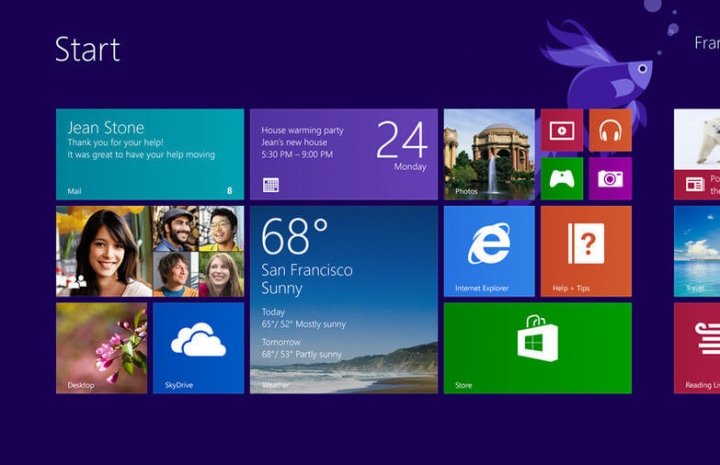Launch the Music tile with headphones
Image resolution: width=720 pixels, height=465 pixels.
point(610,130)
